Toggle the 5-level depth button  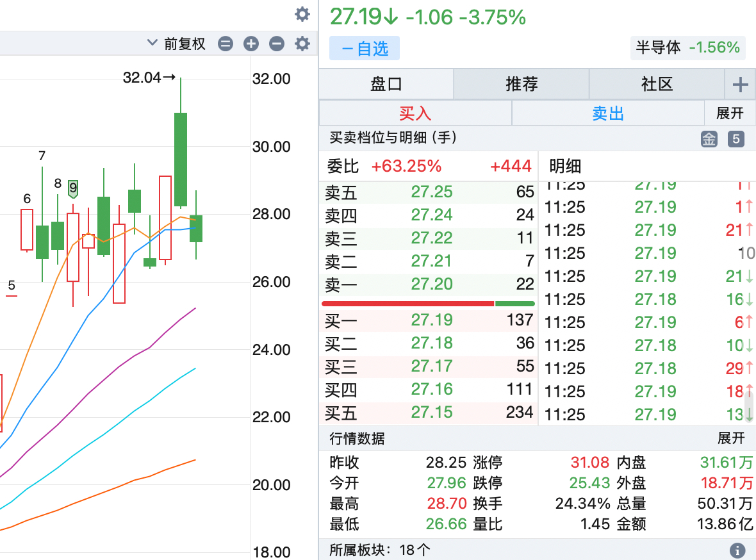[736, 138]
